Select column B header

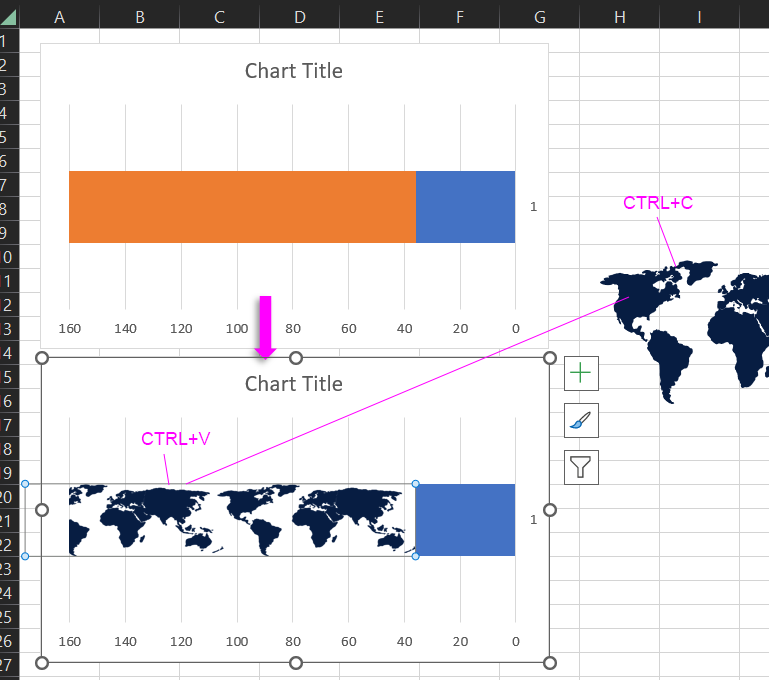[x=139, y=17]
